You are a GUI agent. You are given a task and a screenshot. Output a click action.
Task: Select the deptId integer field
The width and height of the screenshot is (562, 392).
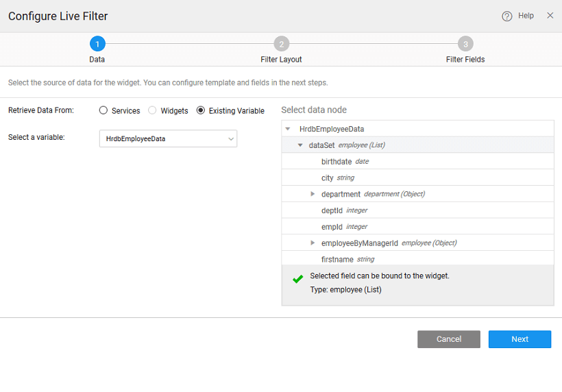(332, 210)
